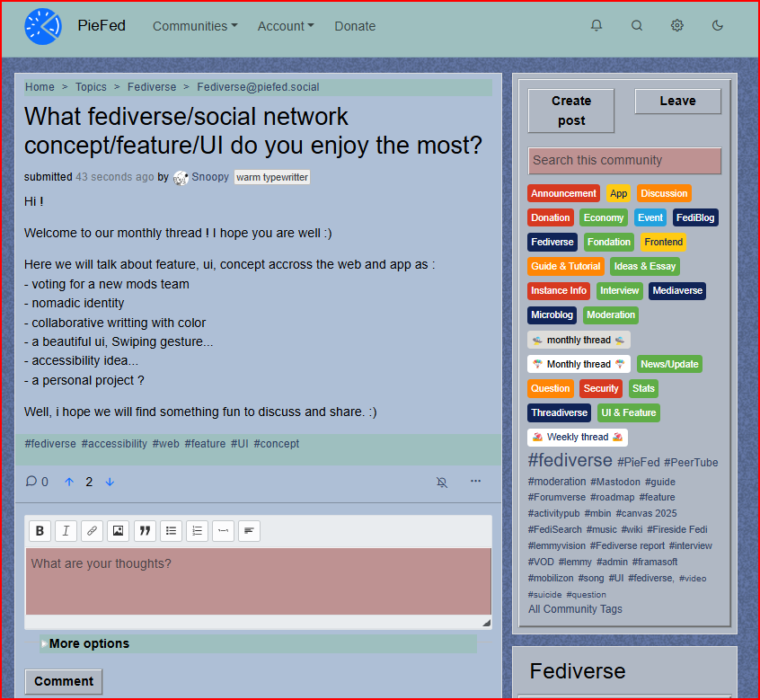The width and height of the screenshot is (760, 700).
Task: Open All Community Tags link
Action: [575, 609]
